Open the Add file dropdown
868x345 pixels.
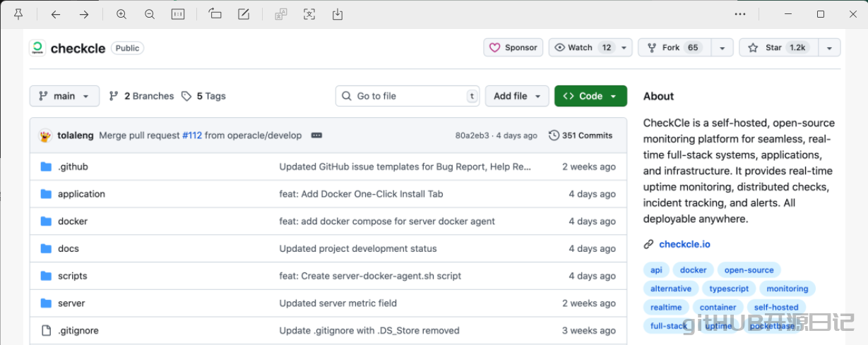coord(517,96)
